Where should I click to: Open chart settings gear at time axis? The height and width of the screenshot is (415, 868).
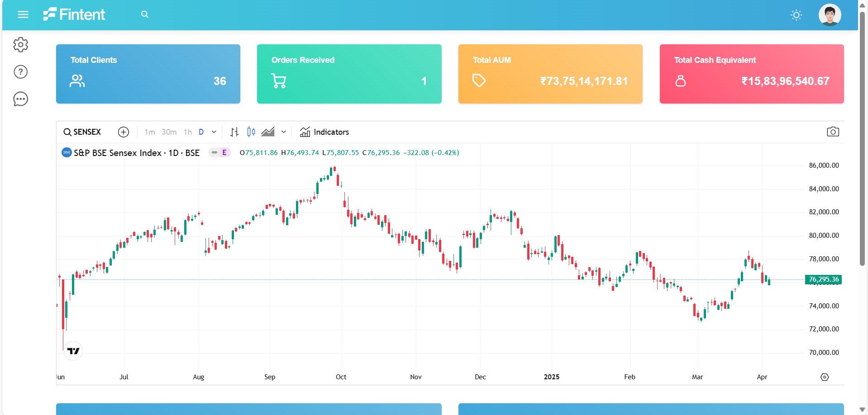[825, 377]
